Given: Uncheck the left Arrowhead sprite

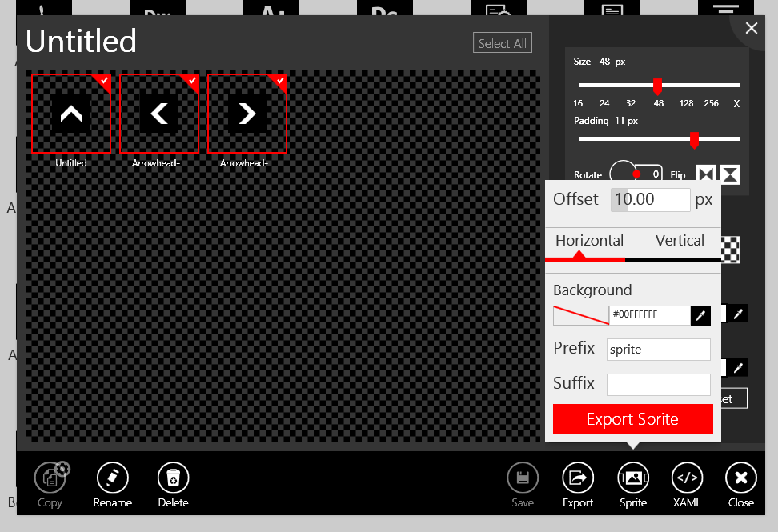Looking at the screenshot, I should pyautogui.click(x=192, y=81).
